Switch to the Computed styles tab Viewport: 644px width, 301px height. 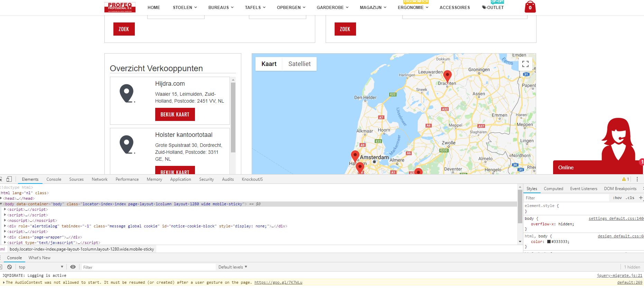(553, 189)
